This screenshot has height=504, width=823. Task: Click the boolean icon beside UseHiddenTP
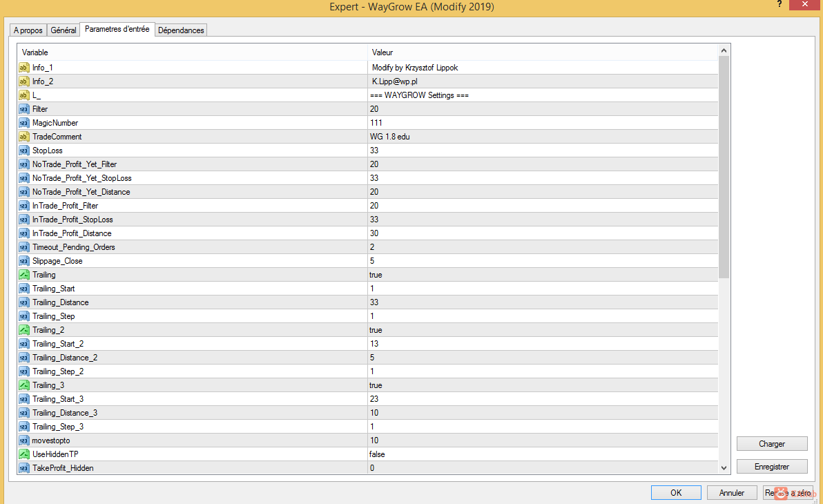[23, 455]
